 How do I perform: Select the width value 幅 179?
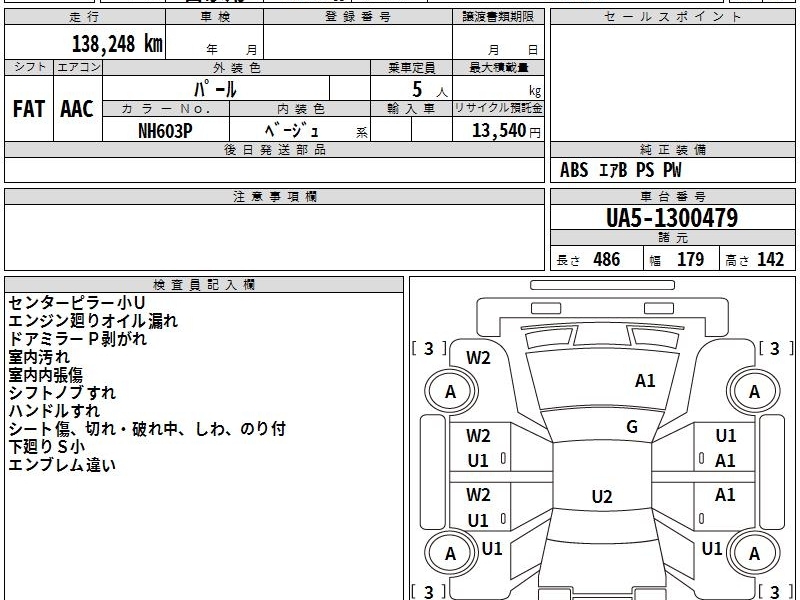677,260
